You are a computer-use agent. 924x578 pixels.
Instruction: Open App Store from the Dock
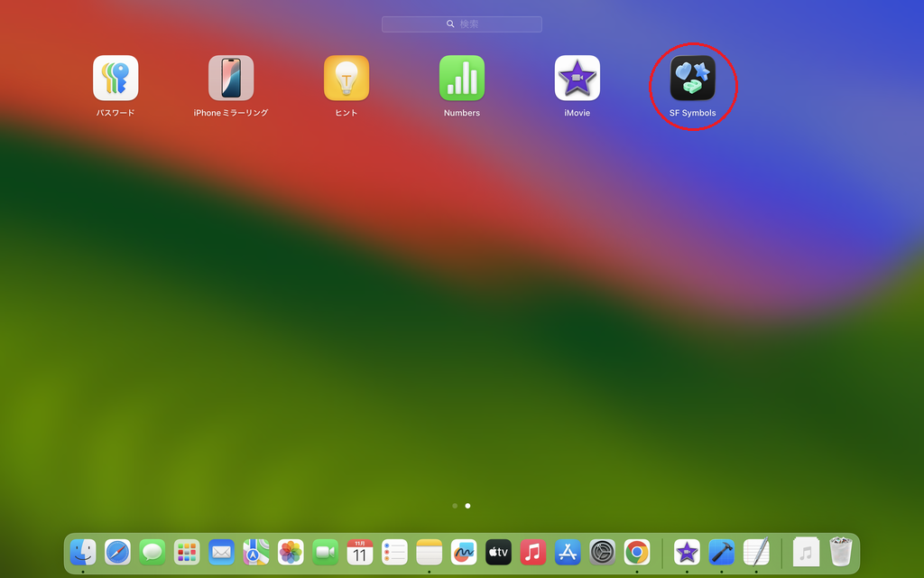pos(568,552)
